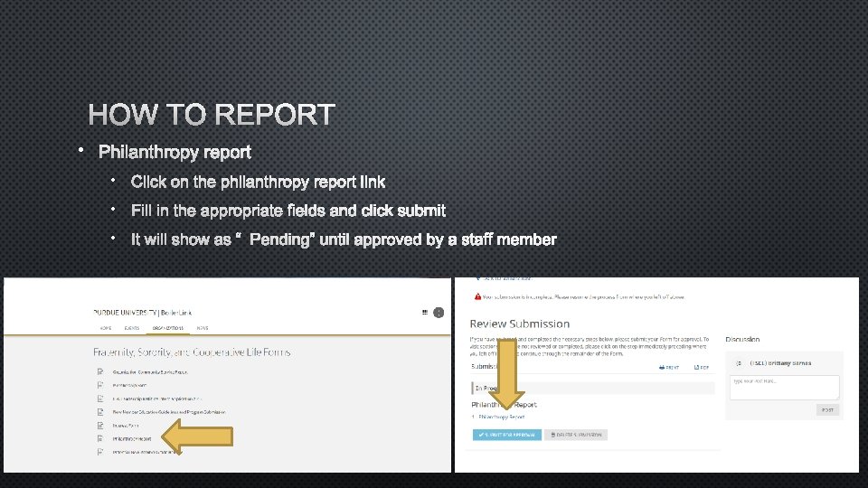Screen dimensions: 868x488
Task: Click the discussion post text box
Action: [784, 388]
